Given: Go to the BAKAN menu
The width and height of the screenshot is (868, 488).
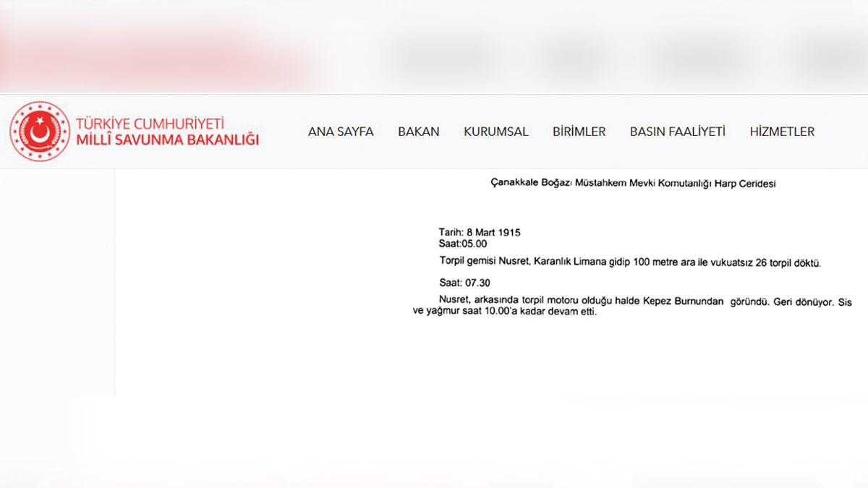Looking at the screenshot, I should [x=418, y=132].
